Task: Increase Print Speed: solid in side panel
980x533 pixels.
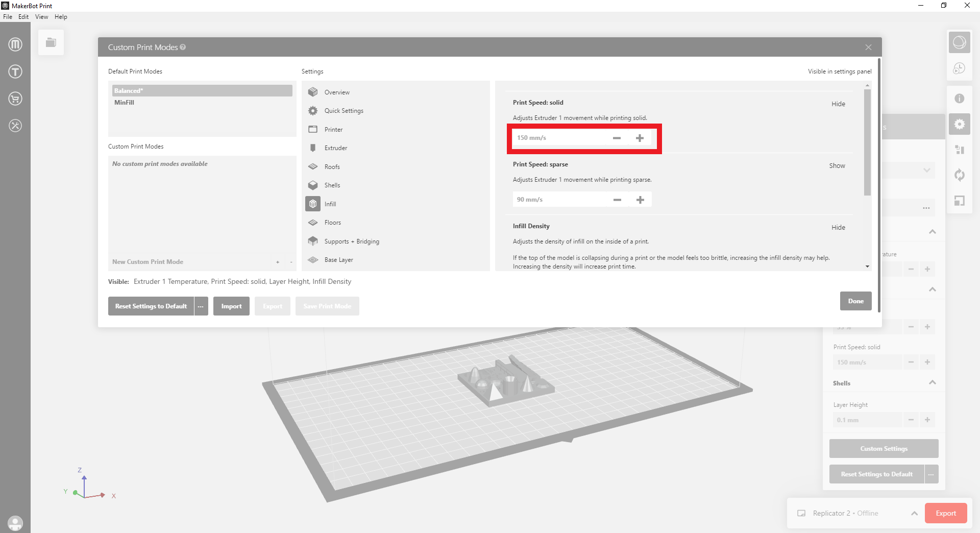Action: [927, 362]
